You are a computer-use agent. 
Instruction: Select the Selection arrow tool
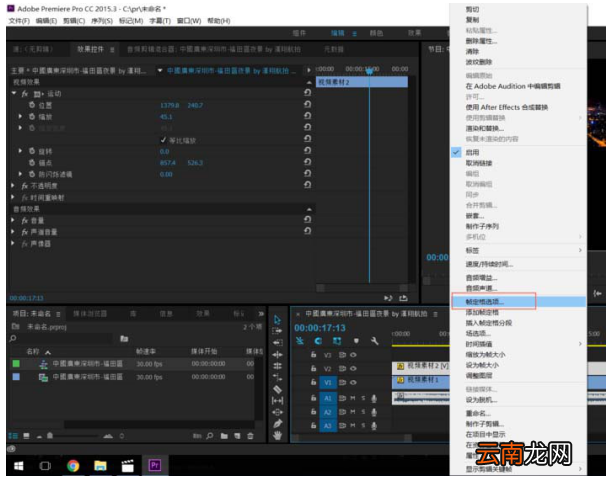point(277,320)
